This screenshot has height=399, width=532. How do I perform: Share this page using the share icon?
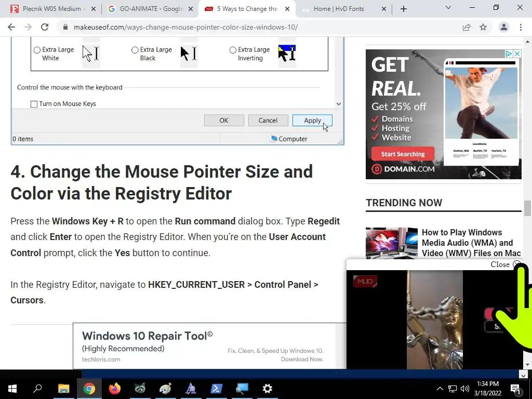point(467,27)
